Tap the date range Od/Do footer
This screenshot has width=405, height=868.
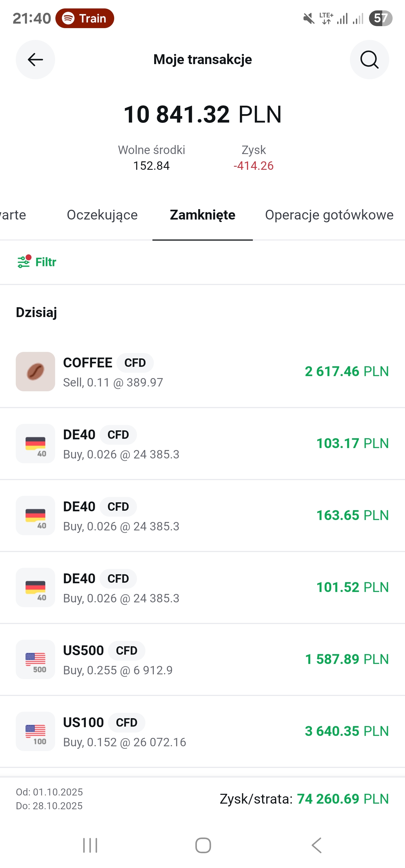(x=49, y=799)
